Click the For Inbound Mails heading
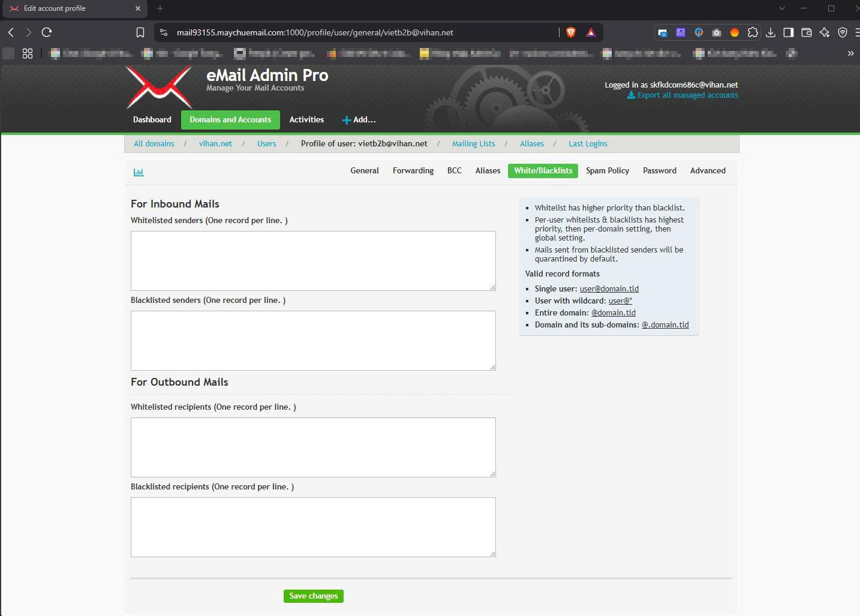 pyautogui.click(x=175, y=204)
